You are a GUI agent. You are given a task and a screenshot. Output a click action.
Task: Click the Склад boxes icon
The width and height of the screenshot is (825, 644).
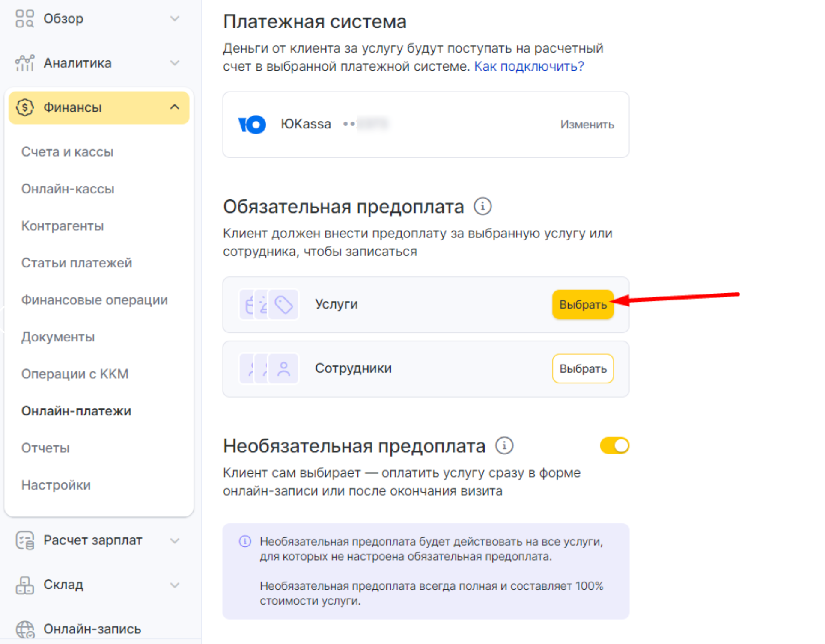(24, 585)
